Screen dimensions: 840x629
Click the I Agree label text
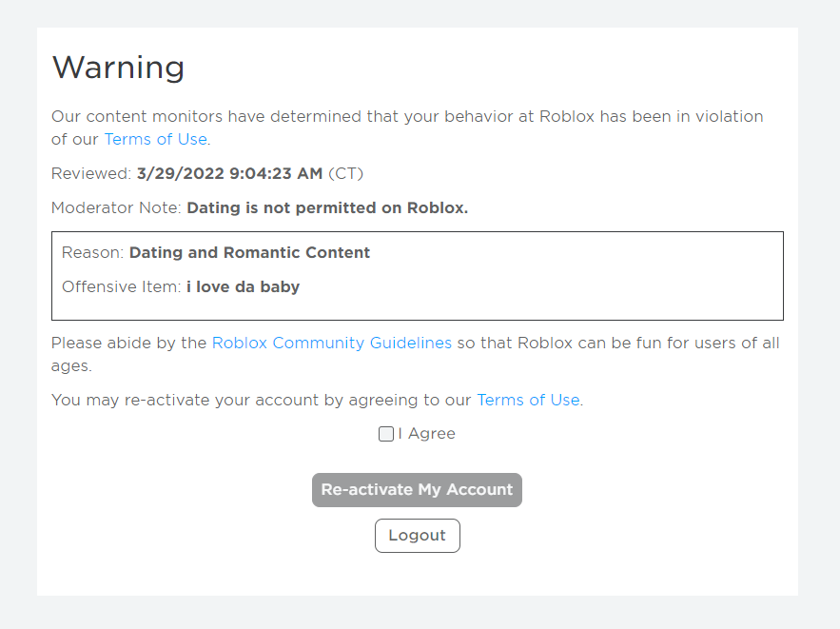tap(426, 433)
